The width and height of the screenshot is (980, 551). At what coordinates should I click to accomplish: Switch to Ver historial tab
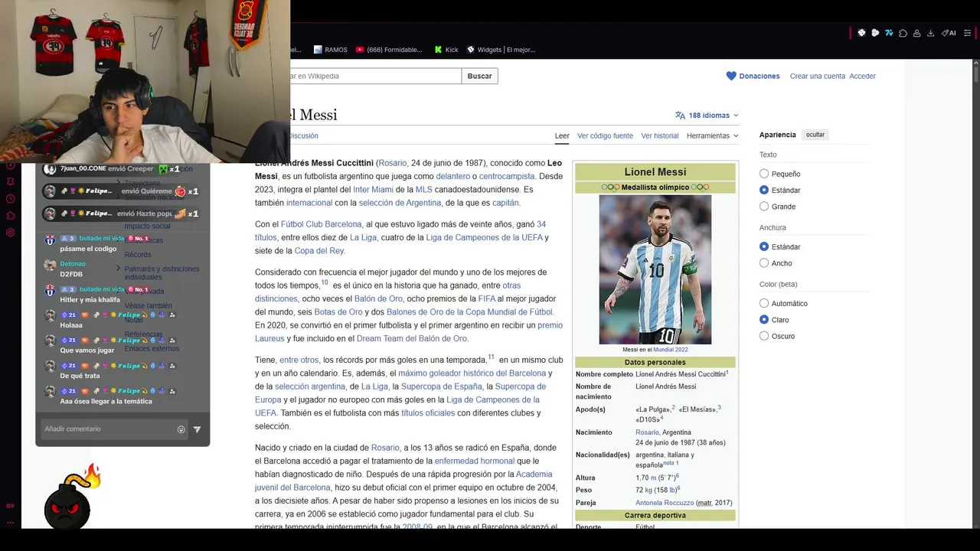click(660, 135)
